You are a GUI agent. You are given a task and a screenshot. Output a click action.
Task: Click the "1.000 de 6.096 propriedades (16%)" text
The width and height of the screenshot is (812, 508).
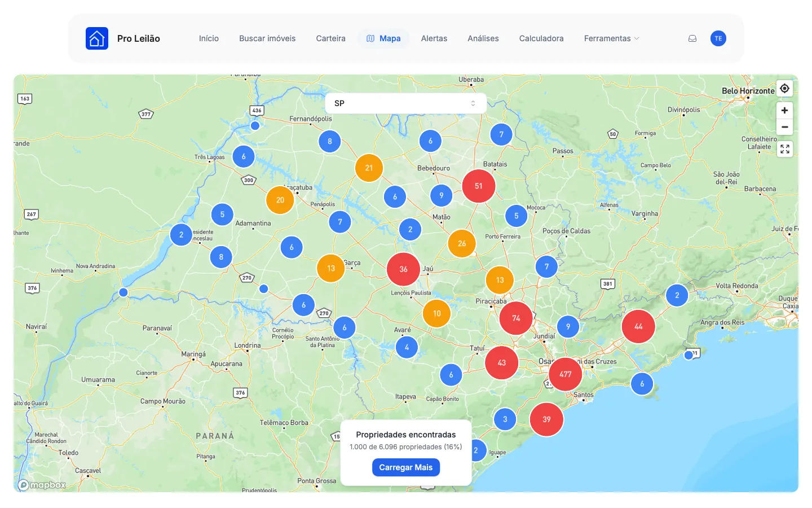pos(406,447)
